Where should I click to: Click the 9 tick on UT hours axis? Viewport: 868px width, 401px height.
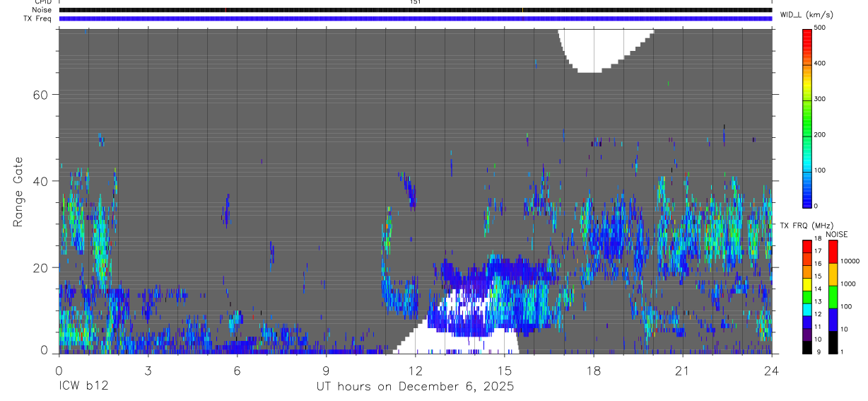326,370
